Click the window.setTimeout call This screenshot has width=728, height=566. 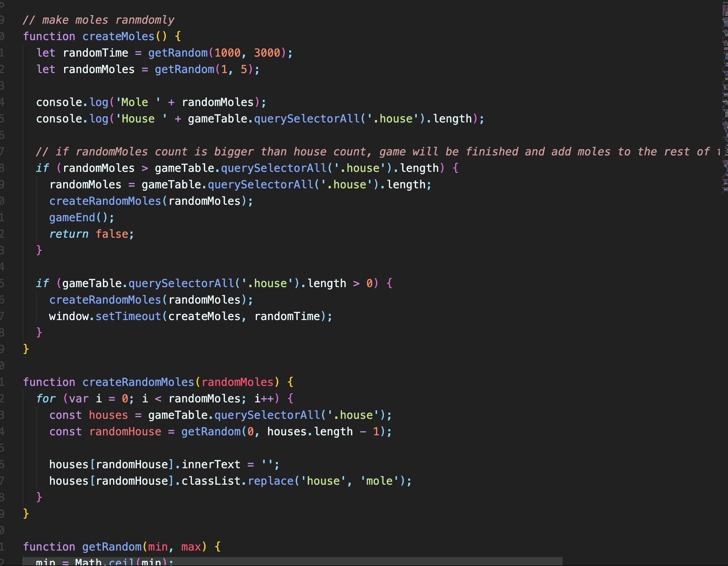128,316
